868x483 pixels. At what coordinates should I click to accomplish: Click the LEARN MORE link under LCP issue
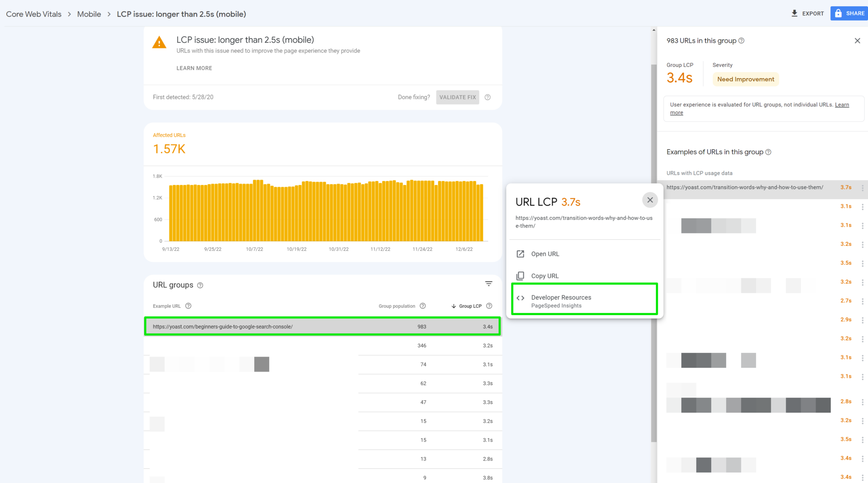pos(194,68)
